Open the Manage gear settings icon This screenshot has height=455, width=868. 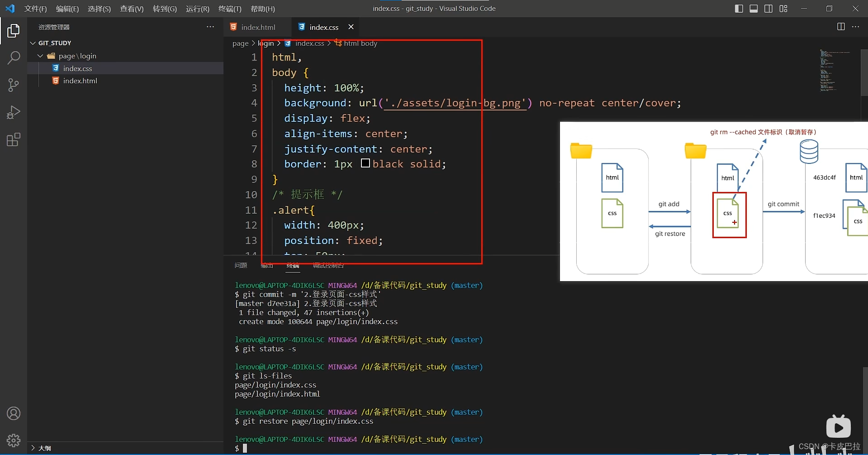[14, 441]
